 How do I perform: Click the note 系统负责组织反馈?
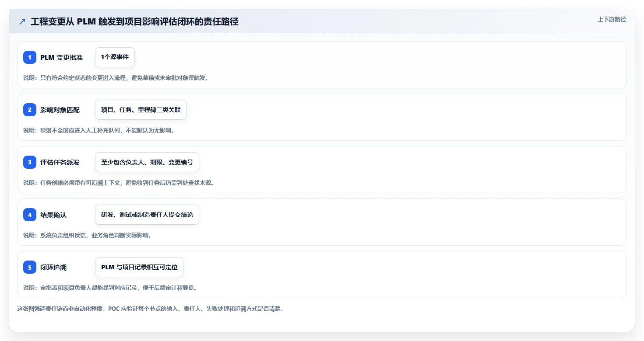pos(88,235)
